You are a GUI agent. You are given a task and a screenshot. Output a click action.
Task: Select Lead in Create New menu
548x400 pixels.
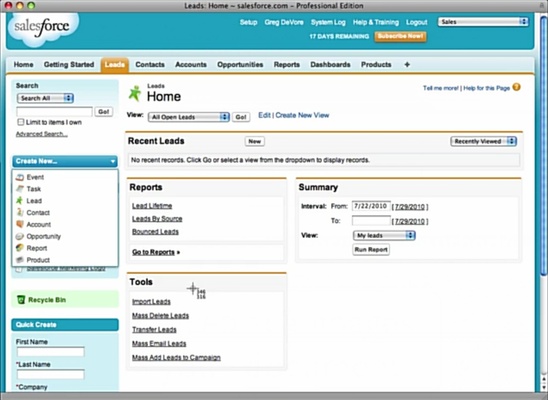(x=34, y=201)
